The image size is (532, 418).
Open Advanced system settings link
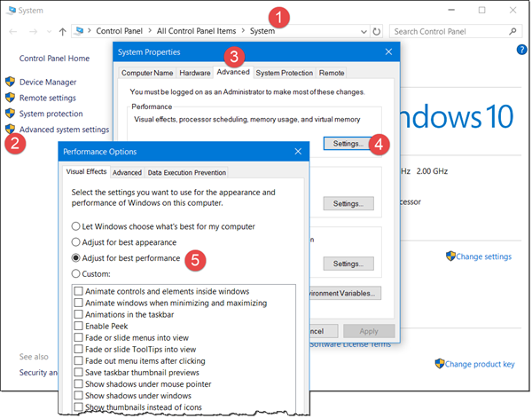[x=64, y=130]
